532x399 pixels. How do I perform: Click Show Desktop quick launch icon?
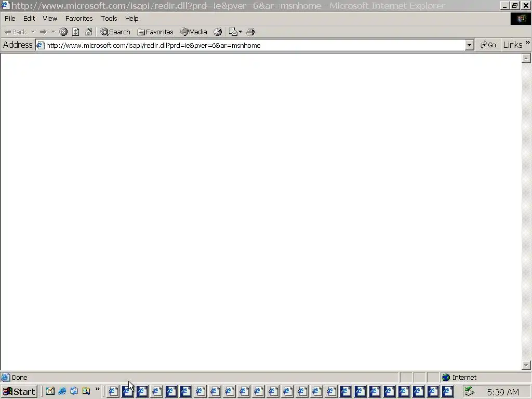50,391
